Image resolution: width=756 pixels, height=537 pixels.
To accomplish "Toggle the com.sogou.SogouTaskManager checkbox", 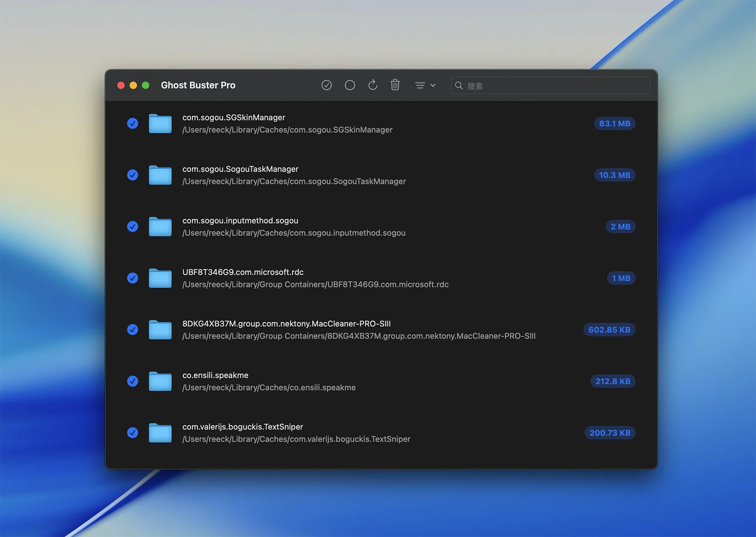I will click(x=133, y=175).
